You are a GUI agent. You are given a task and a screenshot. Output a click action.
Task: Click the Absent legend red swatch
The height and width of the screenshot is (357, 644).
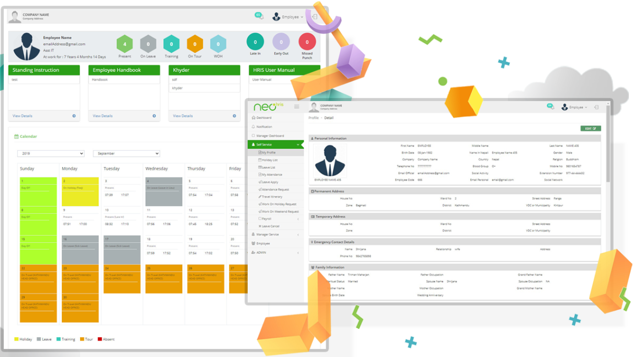[x=100, y=339]
